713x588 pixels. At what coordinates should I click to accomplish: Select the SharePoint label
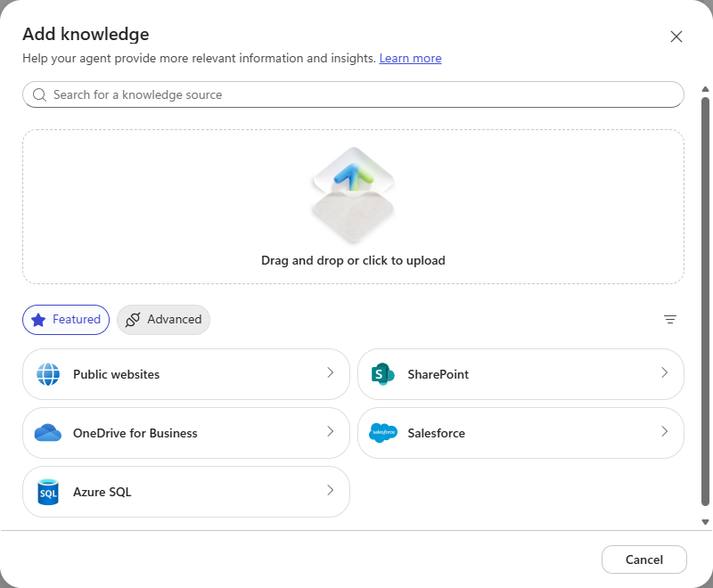438,374
